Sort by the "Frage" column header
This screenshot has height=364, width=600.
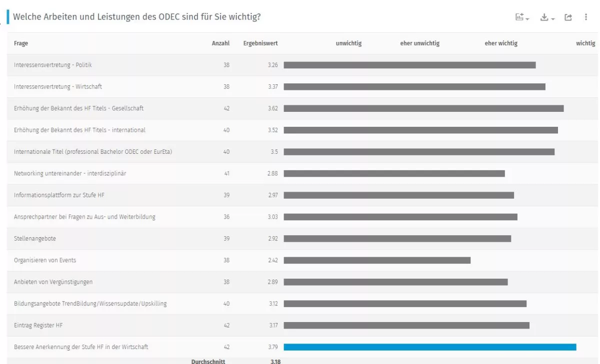coord(21,43)
